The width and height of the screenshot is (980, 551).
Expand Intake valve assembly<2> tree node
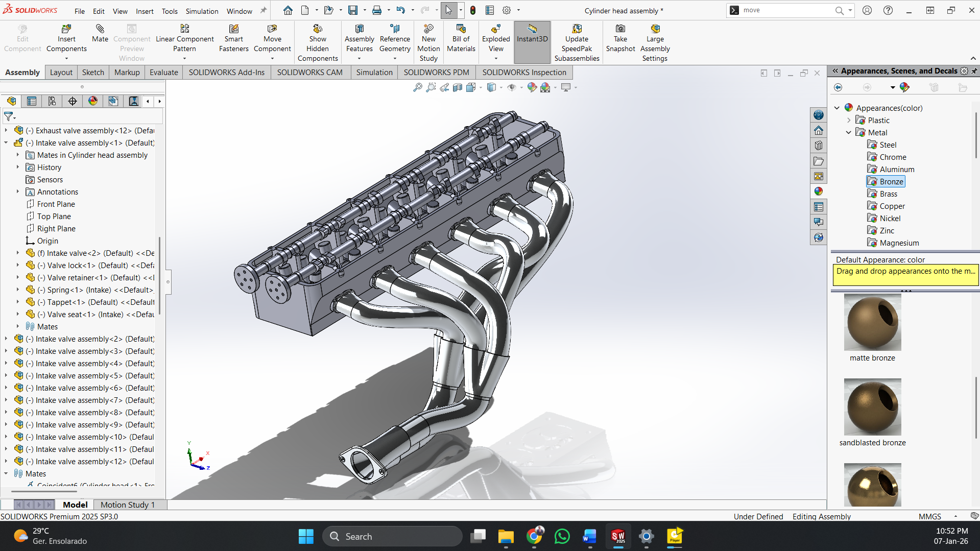click(6, 339)
